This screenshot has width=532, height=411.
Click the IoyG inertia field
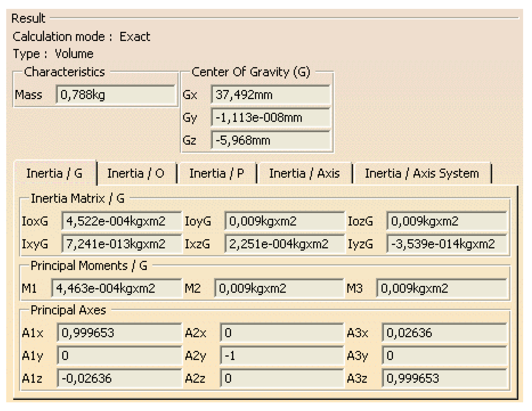(284, 221)
